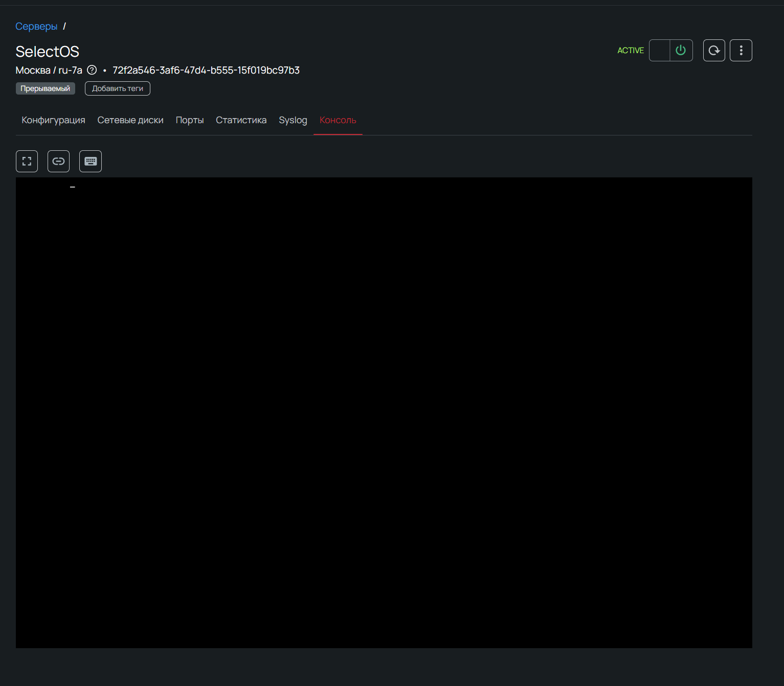Click the ACTIVE status label
This screenshot has height=686, width=784.
coord(630,51)
